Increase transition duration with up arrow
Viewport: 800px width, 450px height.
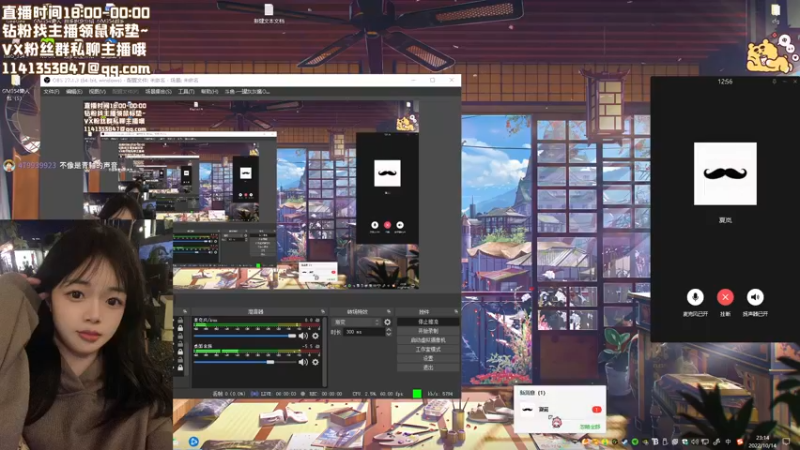[388, 330]
